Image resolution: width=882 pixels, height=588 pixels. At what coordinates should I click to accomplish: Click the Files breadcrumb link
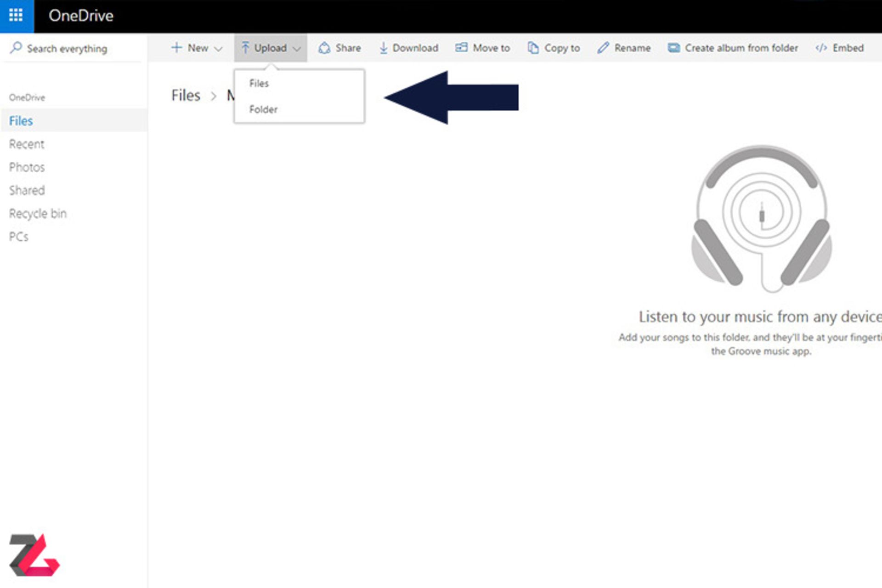[x=186, y=96]
